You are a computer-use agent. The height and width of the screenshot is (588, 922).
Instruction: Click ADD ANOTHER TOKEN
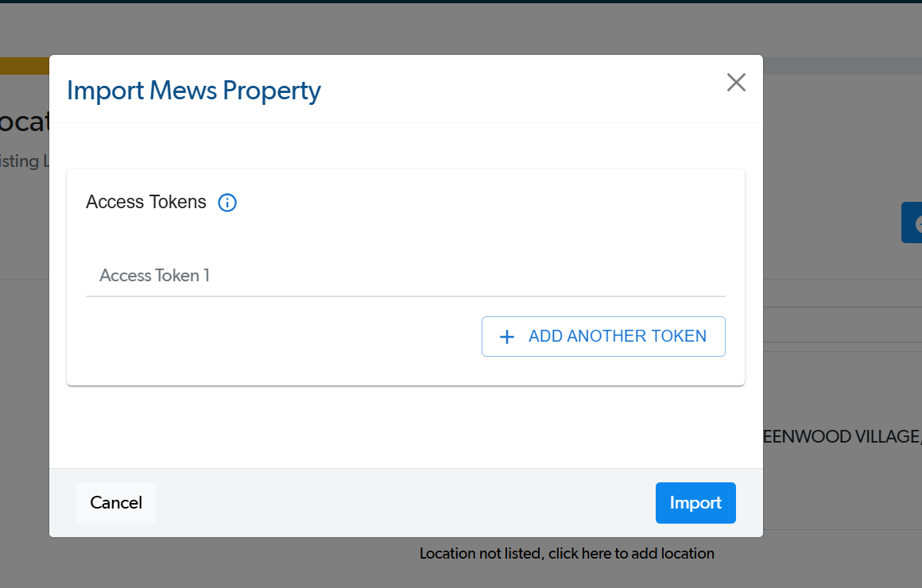tap(603, 336)
